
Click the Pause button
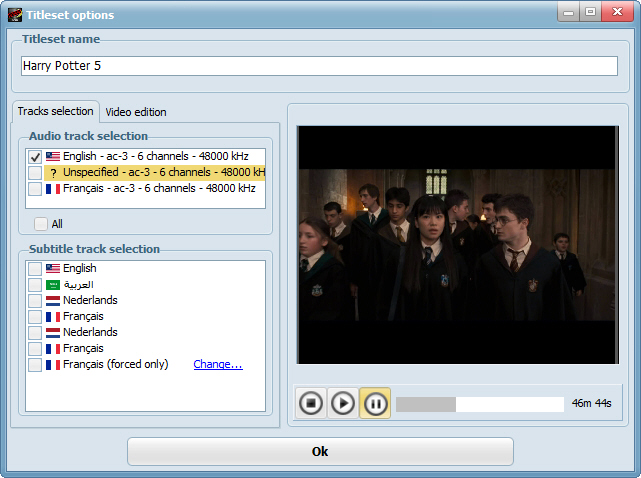[375, 403]
